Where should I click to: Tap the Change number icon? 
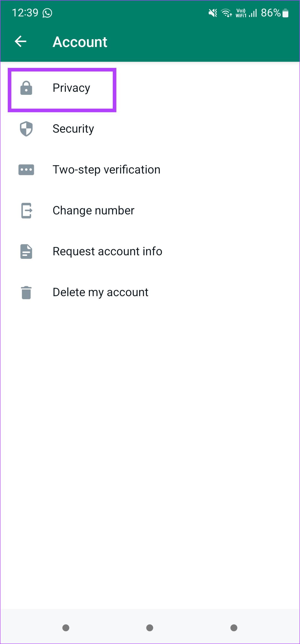(27, 210)
